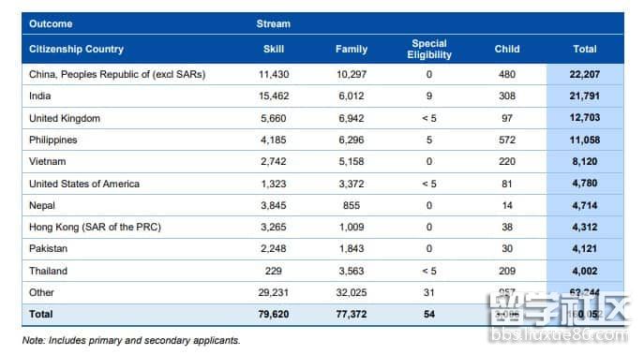This screenshot has width=644, height=355.
Task: Click the Special Eligibility column header
Action: coord(429,49)
